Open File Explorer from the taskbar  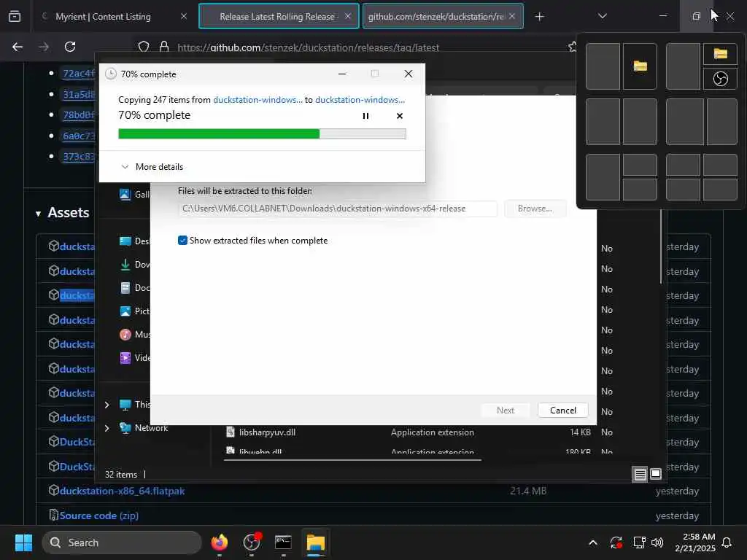pyautogui.click(x=315, y=542)
